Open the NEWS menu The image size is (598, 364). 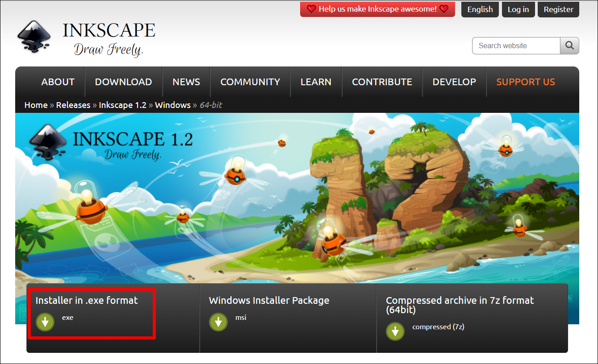tap(186, 82)
